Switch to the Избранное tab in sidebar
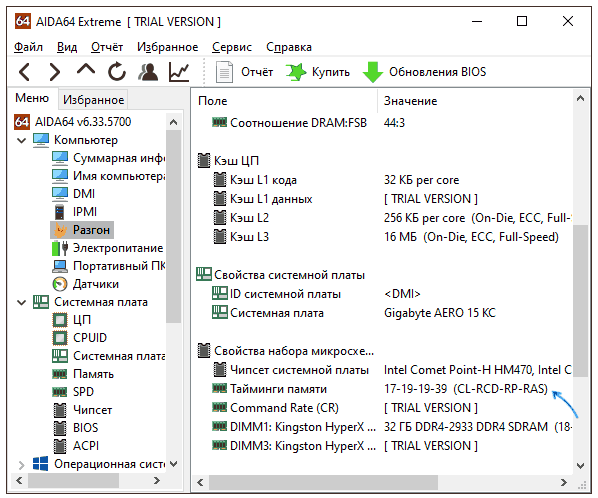 93,100
